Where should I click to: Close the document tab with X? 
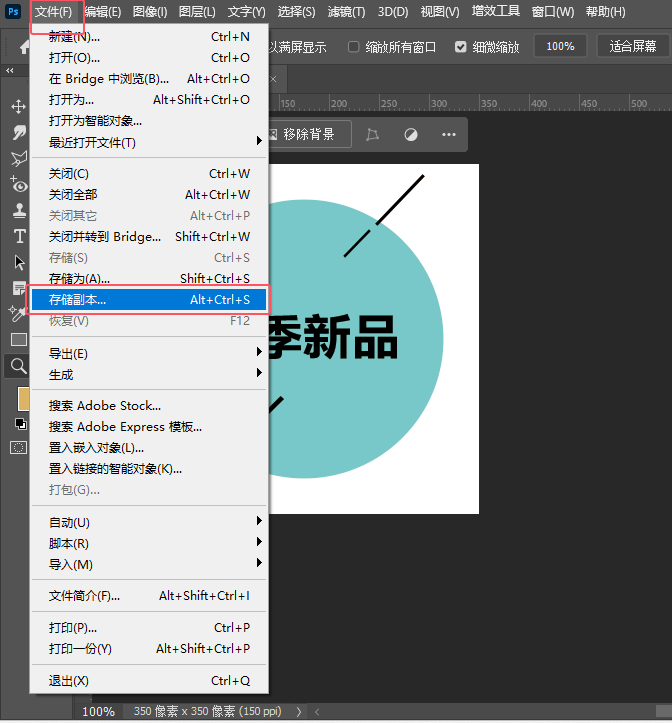[x=273, y=79]
